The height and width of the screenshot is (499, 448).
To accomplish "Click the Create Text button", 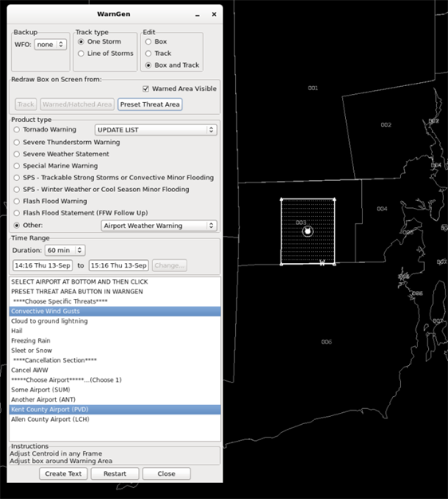I will [63, 473].
